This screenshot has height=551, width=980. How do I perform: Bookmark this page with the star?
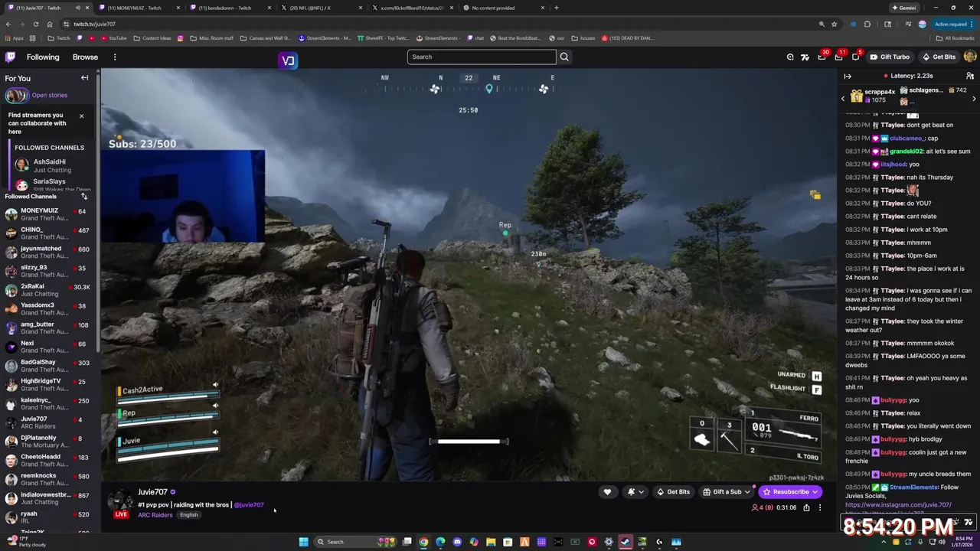point(835,24)
